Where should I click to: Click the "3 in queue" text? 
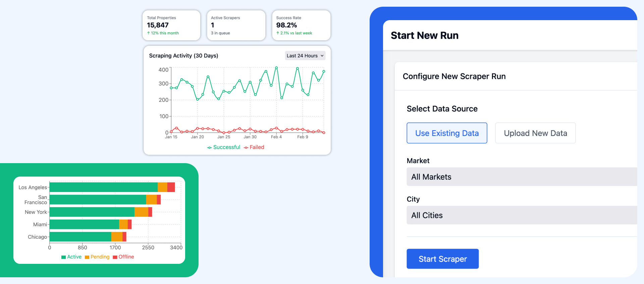220,33
